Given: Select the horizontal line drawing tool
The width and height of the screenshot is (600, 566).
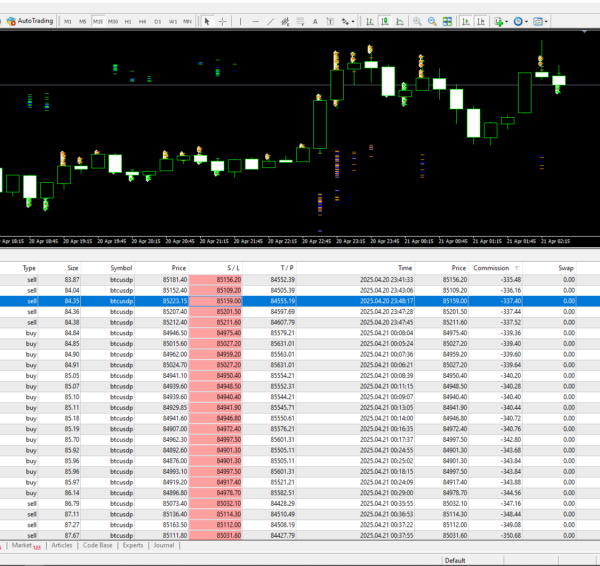Looking at the screenshot, I should coord(257,20).
